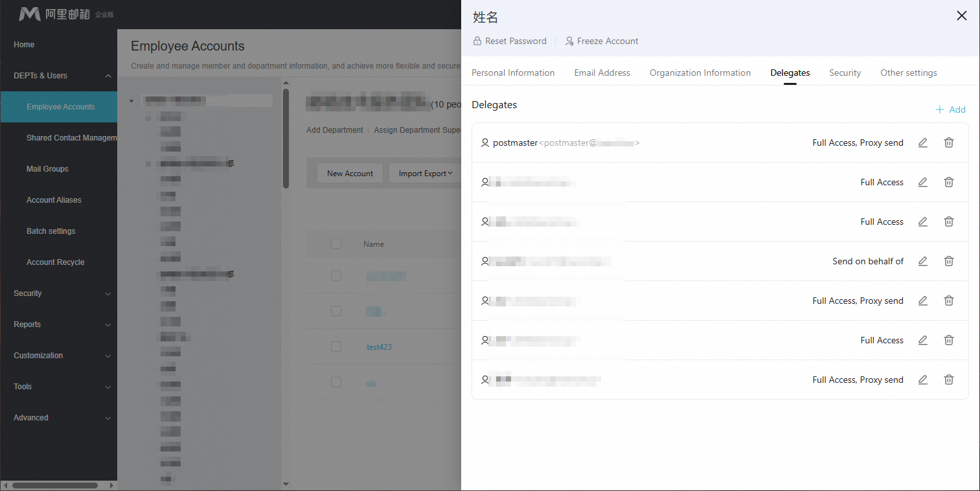980x491 pixels.
Task: Open Home in the sidebar
Action: 24,45
